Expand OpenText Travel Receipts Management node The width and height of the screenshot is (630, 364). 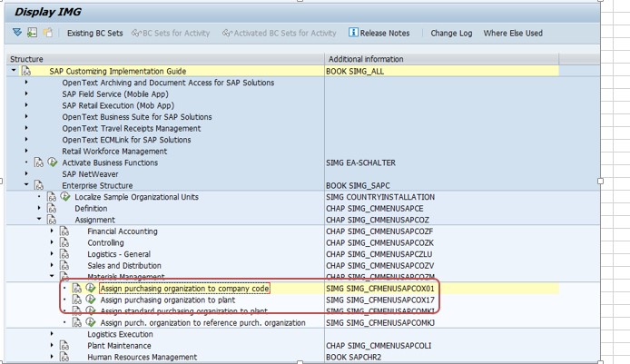coord(26,128)
